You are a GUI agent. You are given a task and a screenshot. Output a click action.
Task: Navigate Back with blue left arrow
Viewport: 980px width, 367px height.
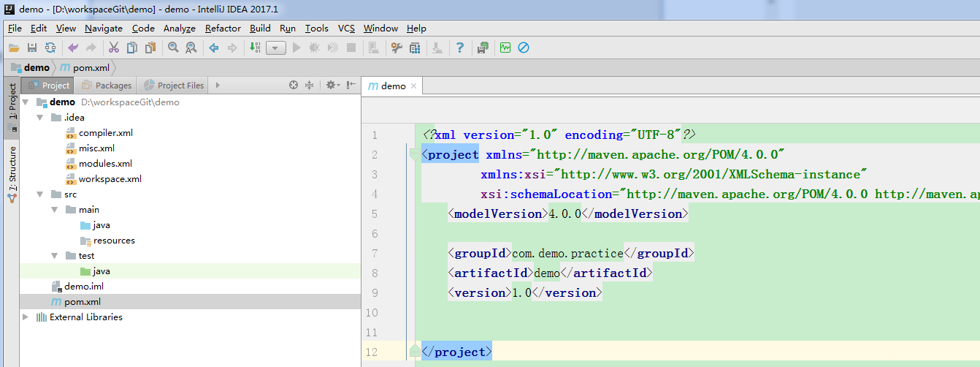coord(214,48)
